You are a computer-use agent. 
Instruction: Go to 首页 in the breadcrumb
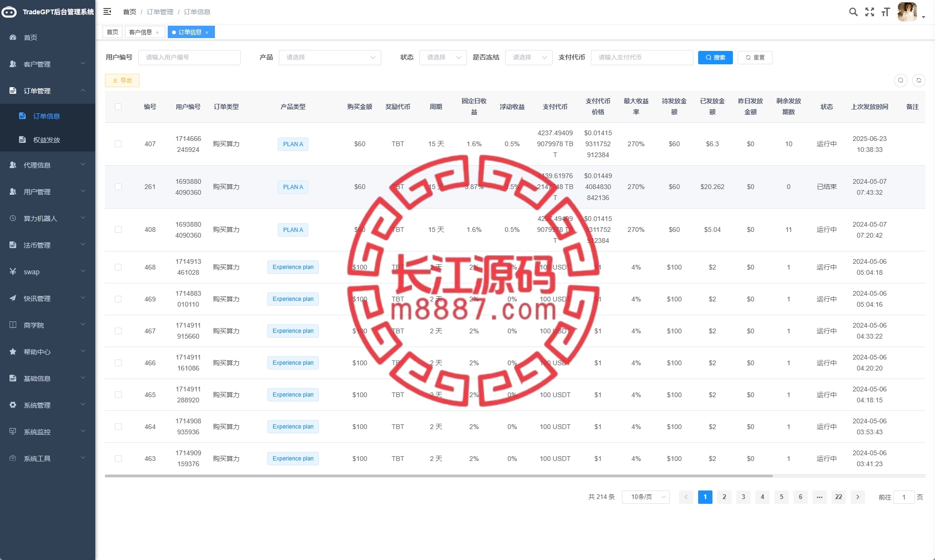(130, 12)
